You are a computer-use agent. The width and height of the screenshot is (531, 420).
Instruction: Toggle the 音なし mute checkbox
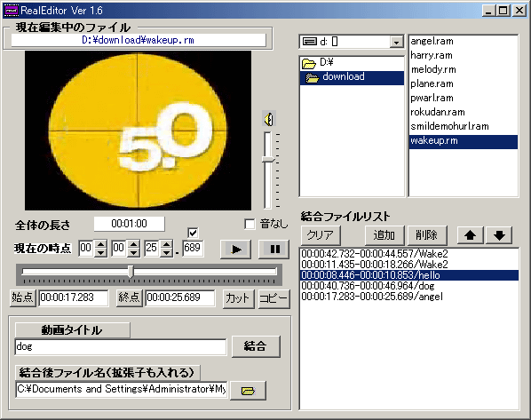pos(250,224)
